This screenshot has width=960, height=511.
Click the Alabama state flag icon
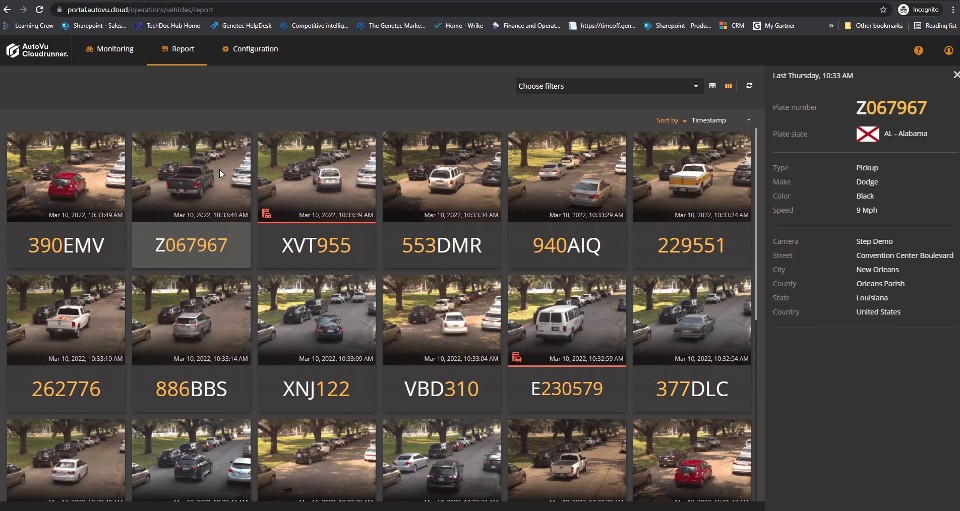coord(868,134)
